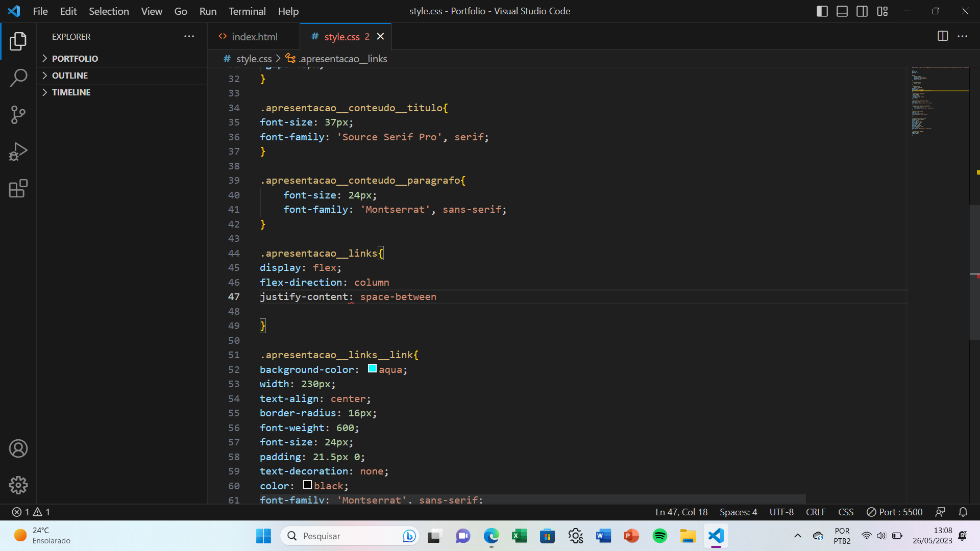
Task: Open Microsoft Store from the taskbar
Action: coord(547,536)
